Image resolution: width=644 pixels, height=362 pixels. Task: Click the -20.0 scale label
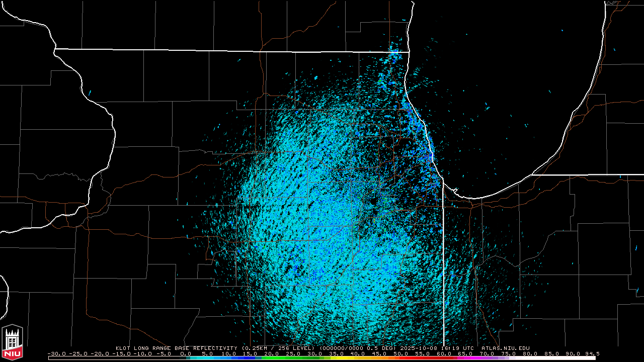(x=100, y=353)
